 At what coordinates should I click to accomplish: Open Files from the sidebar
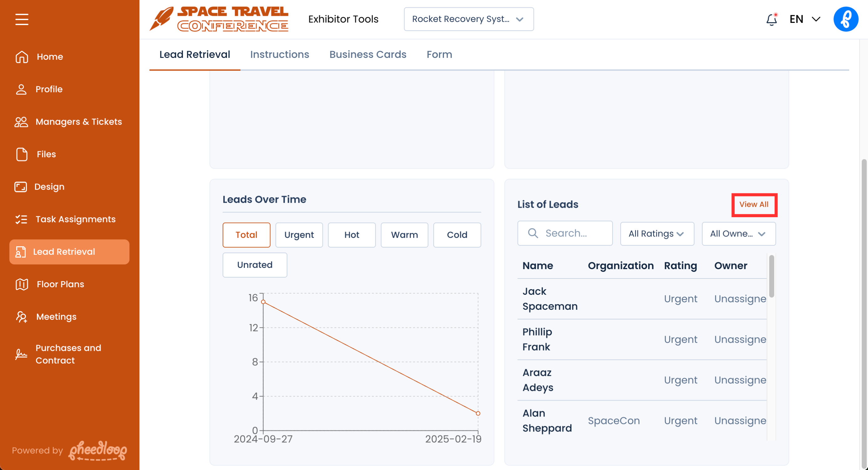[x=46, y=154]
